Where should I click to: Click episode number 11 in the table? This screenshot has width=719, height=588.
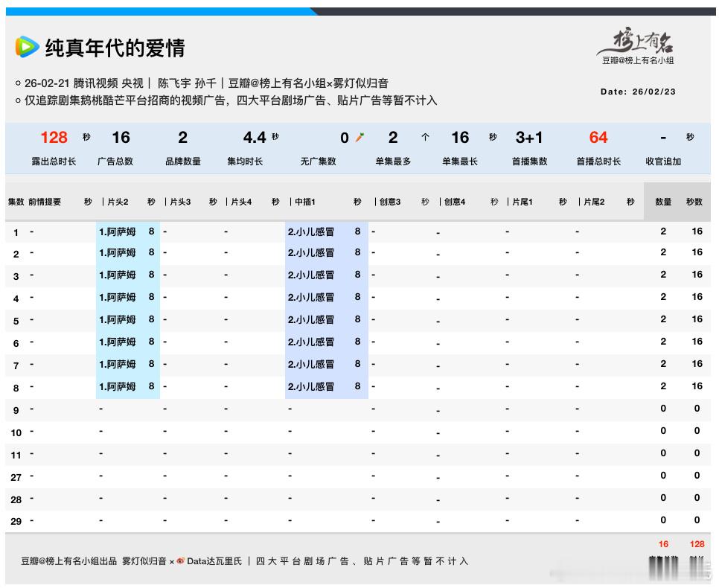point(16,456)
